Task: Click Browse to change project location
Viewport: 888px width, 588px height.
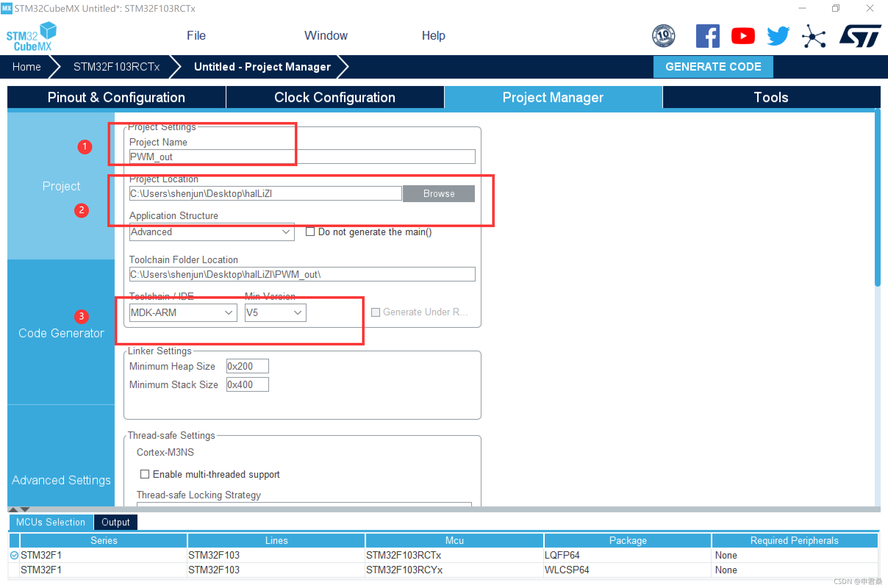Action: tap(439, 193)
